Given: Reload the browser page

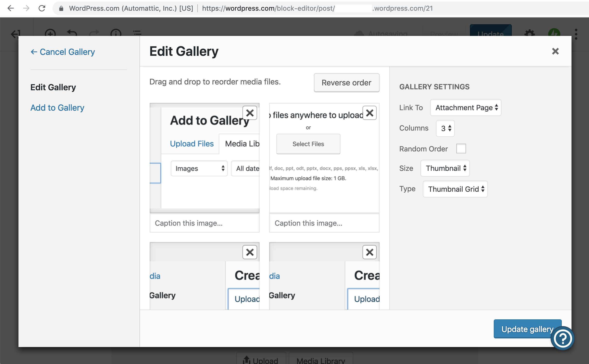Looking at the screenshot, I should click(42, 8).
